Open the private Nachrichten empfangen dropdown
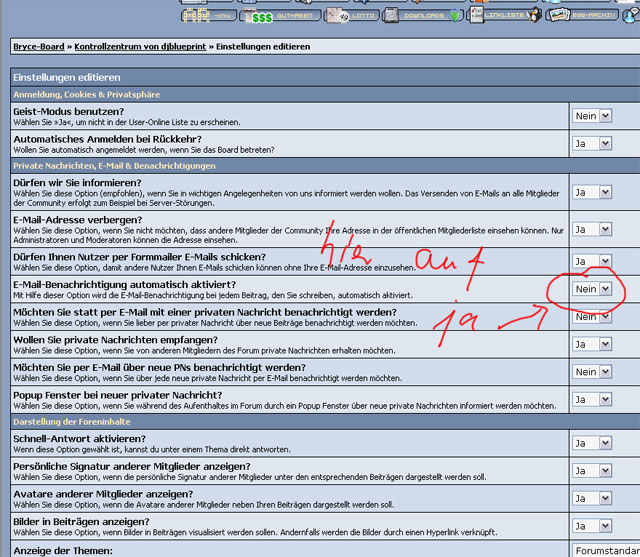The image size is (640, 557). tap(592, 344)
